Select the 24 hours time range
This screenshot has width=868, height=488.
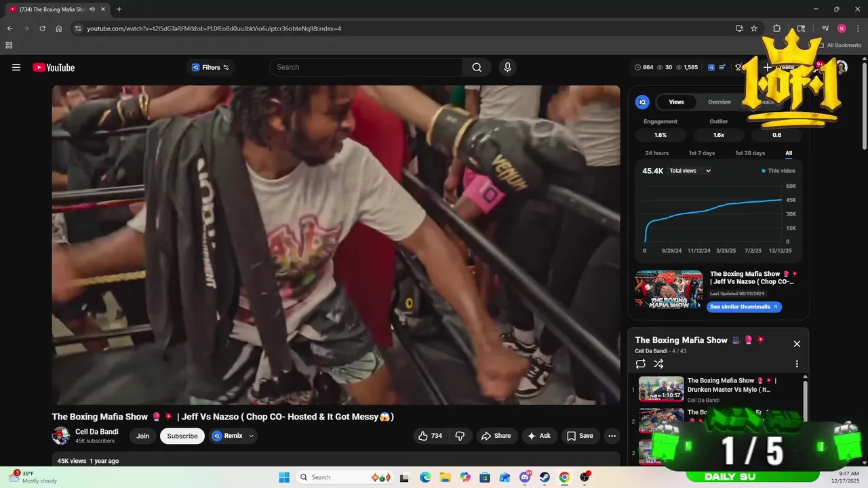(x=656, y=153)
